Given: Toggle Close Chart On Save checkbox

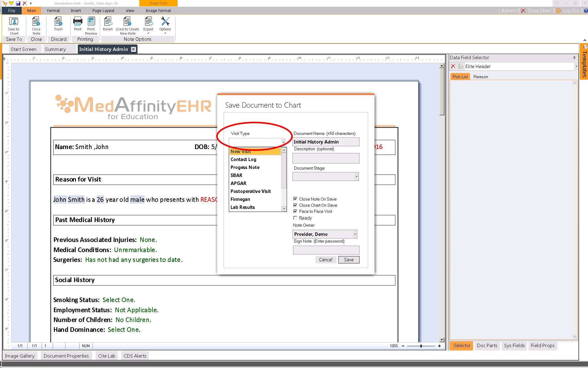Looking at the screenshot, I should pos(295,205).
